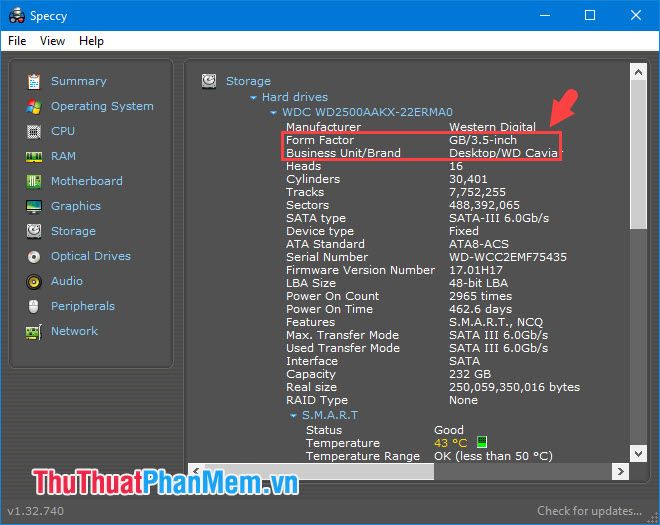Screen dimensions: 660x525
Task: Open the View menu
Action: 52,41
